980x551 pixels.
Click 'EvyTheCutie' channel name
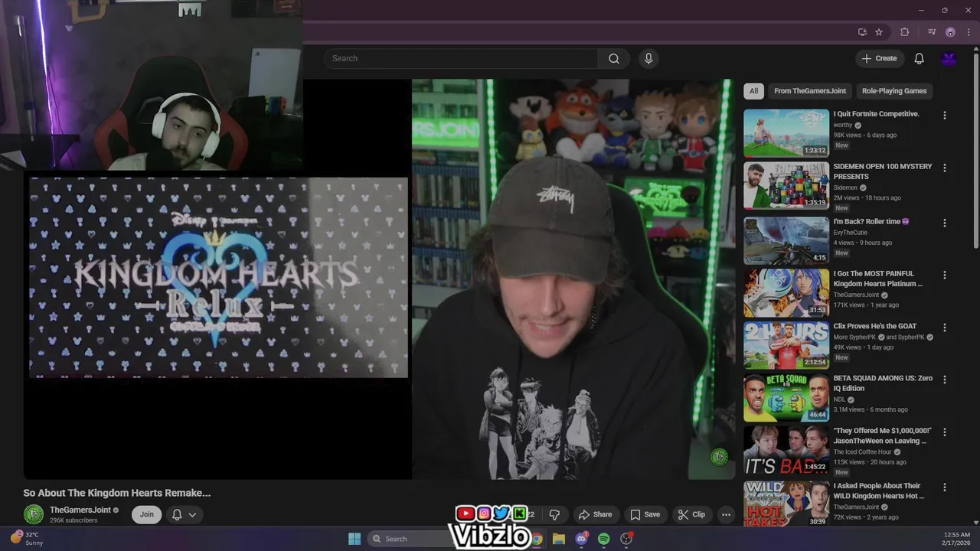coord(850,233)
